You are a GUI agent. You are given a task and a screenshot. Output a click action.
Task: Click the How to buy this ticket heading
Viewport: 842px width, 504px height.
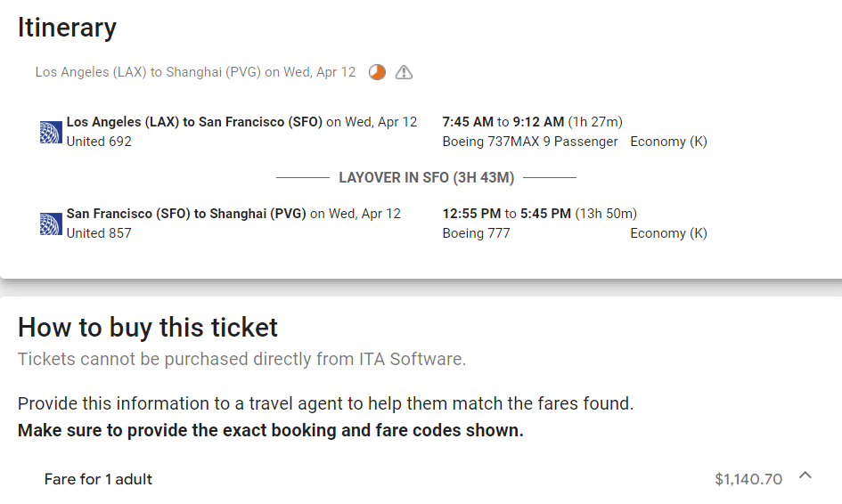coord(148,328)
